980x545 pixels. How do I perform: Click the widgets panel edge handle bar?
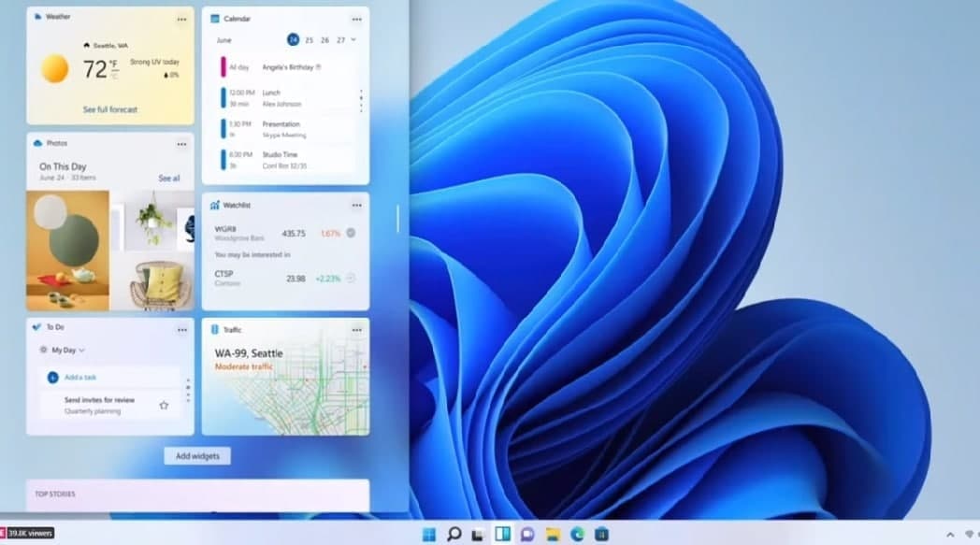click(x=397, y=219)
